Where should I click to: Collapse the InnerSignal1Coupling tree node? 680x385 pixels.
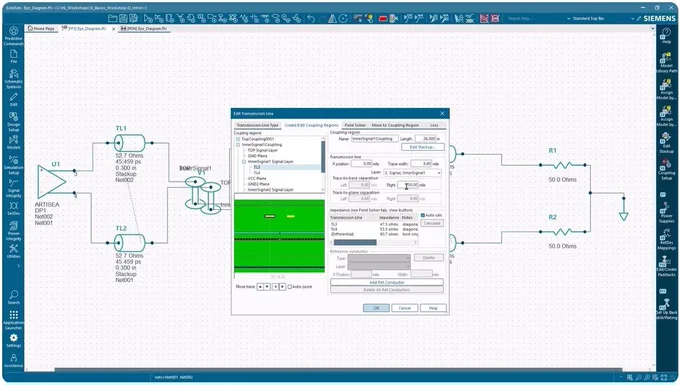pyautogui.click(x=238, y=145)
